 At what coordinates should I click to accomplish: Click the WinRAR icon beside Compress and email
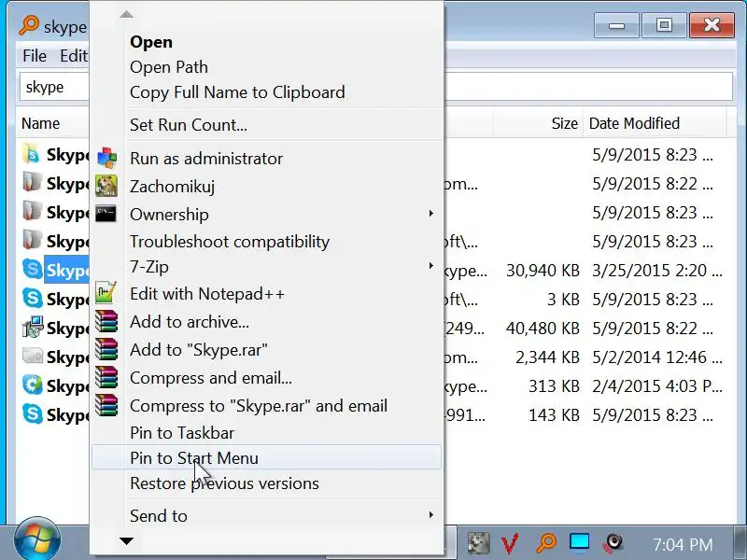106,378
